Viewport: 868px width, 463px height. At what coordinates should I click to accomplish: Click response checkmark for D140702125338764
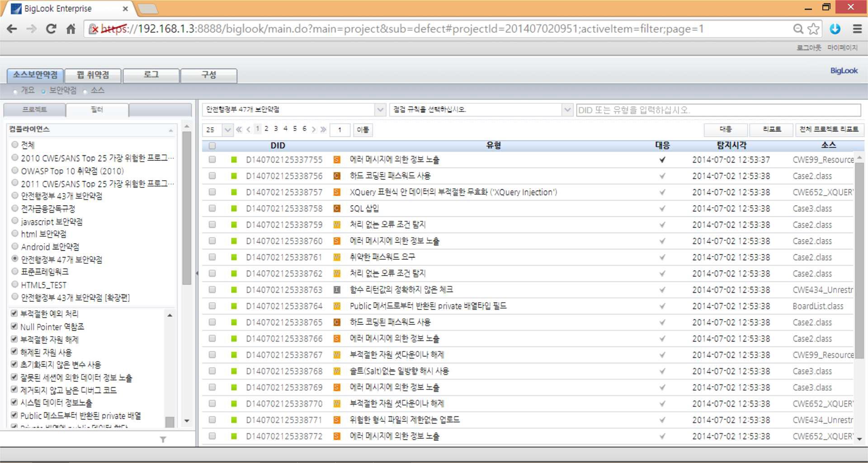(662, 306)
